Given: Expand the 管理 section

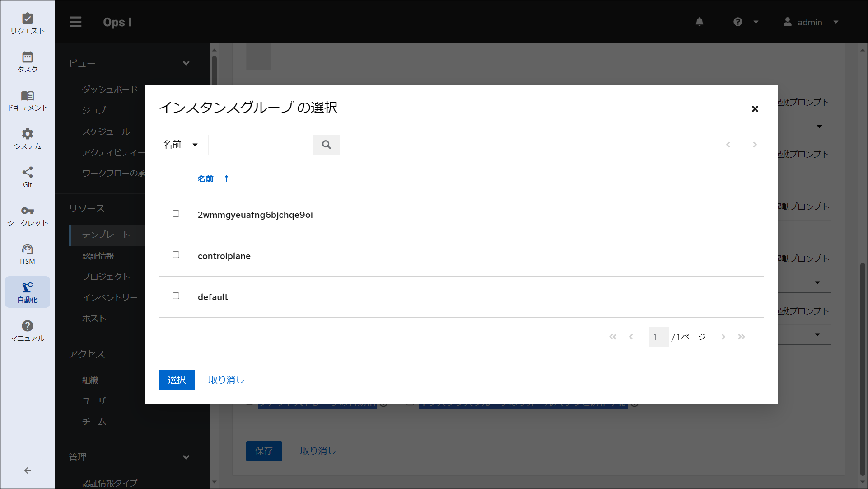Looking at the screenshot, I should [x=186, y=457].
